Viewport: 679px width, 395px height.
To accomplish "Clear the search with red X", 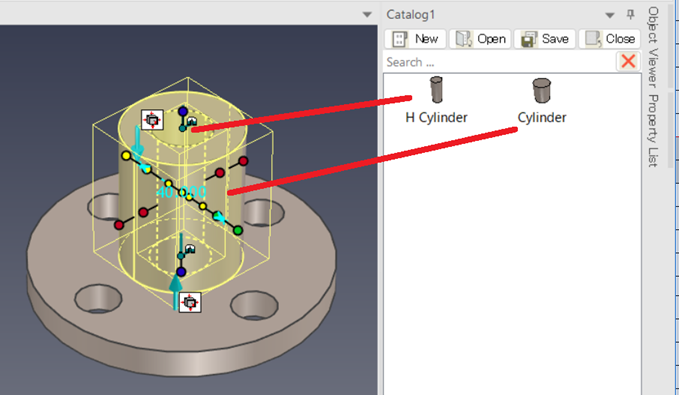I will (x=628, y=62).
